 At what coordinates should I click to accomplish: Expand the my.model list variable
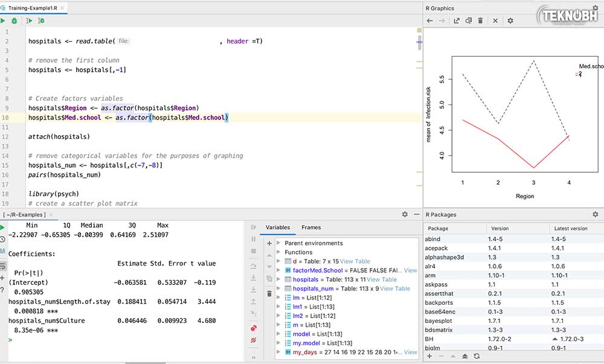[278, 343]
